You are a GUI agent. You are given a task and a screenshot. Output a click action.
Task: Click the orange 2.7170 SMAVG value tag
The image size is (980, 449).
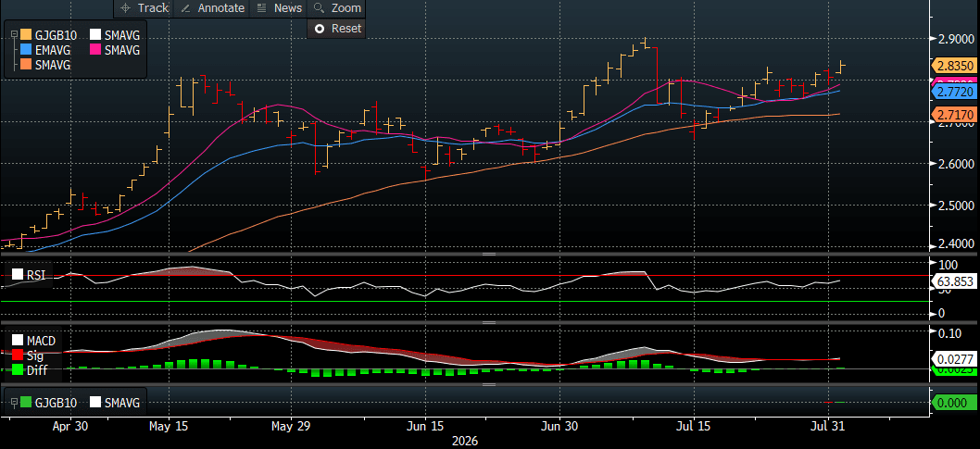(954, 115)
